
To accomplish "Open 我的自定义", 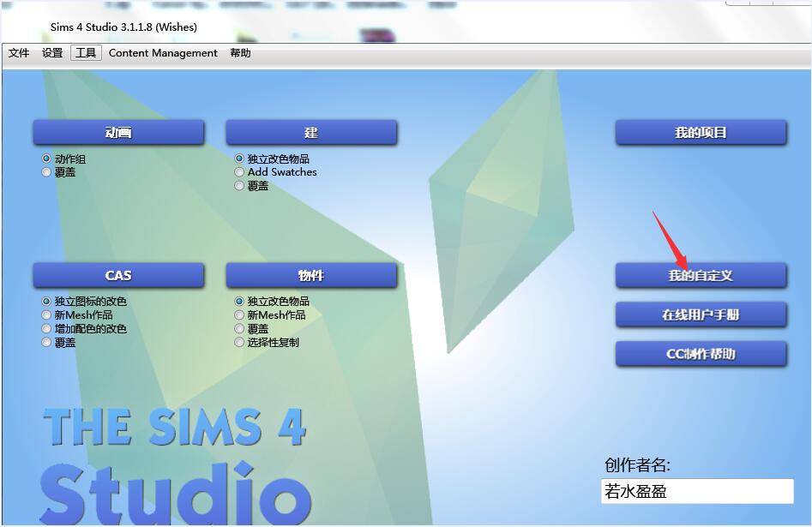I will point(701,275).
